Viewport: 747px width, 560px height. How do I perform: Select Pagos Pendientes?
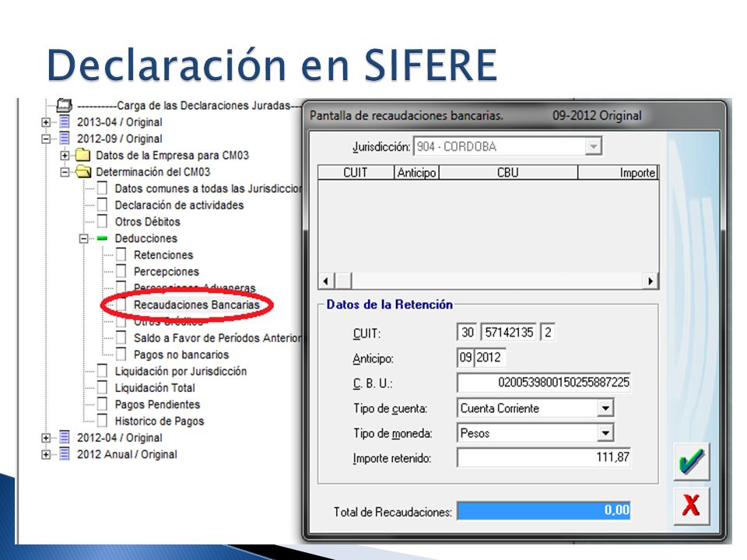pyautogui.click(x=157, y=404)
